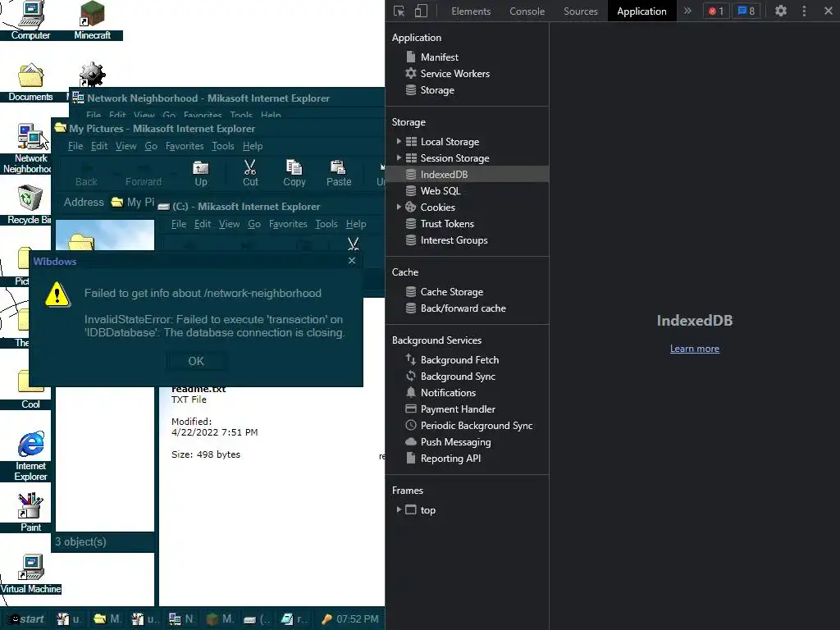
Task: Click the Paste toolbar icon in My Pictures
Action: click(339, 174)
